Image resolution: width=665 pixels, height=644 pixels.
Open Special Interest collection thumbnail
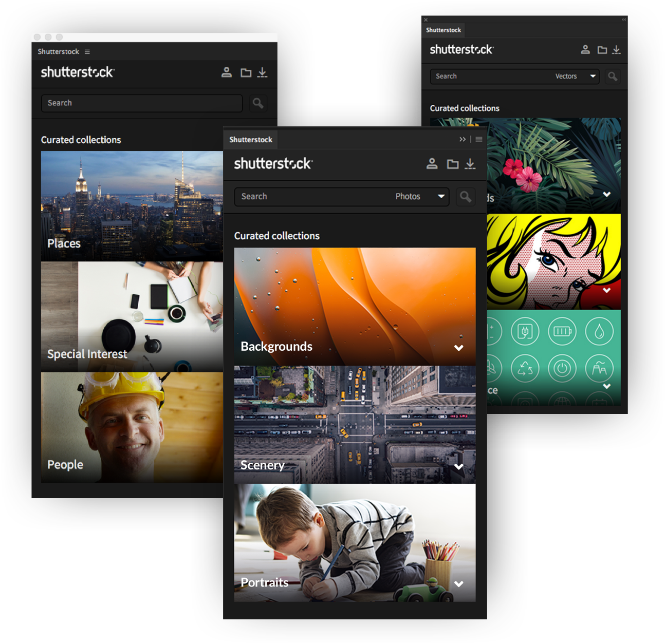pos(132,317)
